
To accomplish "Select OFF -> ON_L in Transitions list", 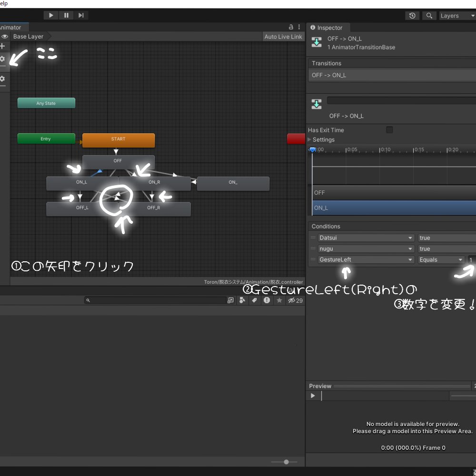I will pyautogui.click(x=392, y=75).
